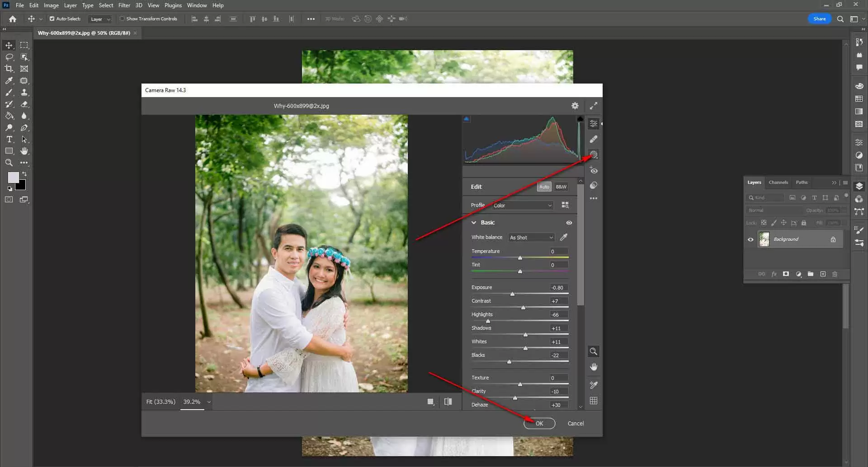Open Layers blend mode Normal dropdown
This screenshot has height=467, width=868.
774,210
